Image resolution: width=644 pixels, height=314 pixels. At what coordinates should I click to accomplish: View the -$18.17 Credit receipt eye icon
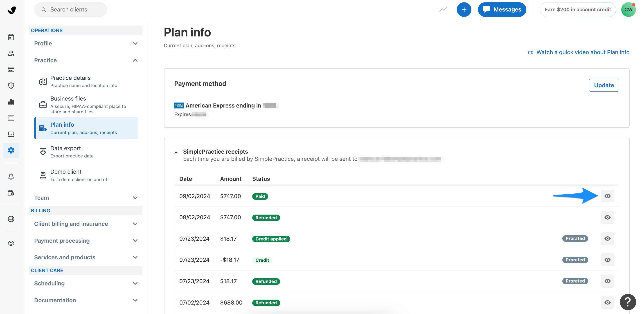(x=607, y=260)
